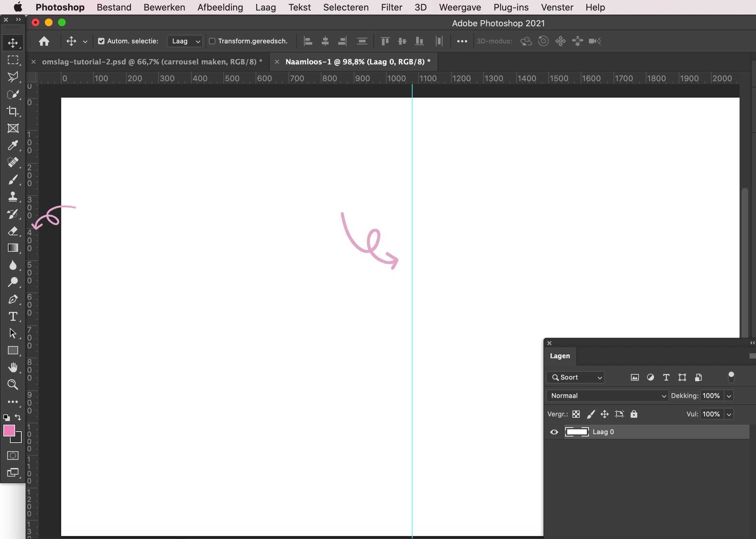Click the pink foreground color swatch
Viewport: 756px width, 539px height.
point(9,431)
